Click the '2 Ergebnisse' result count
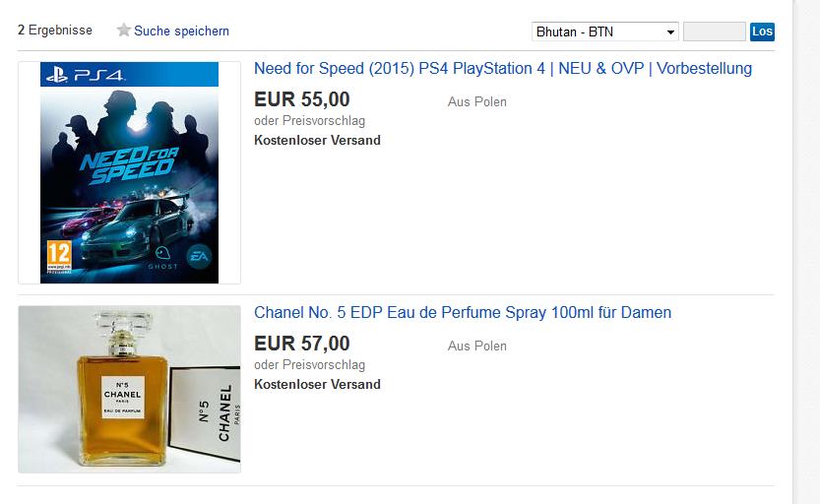Viewport: 820px width, 504px height. 55,31
